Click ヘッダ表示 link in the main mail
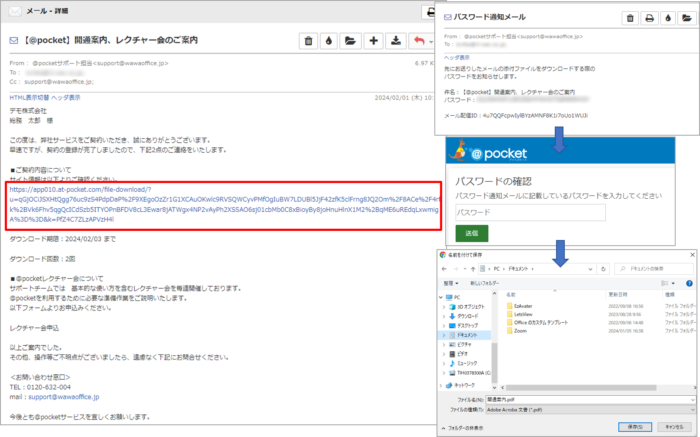 coord(66,97)
